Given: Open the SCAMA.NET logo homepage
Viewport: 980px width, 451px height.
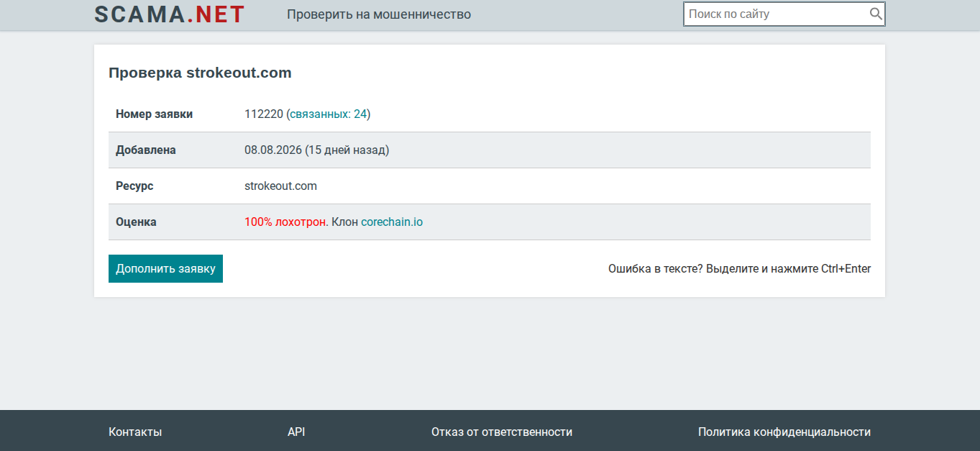Looking at the screenshot, I should 170,14.
